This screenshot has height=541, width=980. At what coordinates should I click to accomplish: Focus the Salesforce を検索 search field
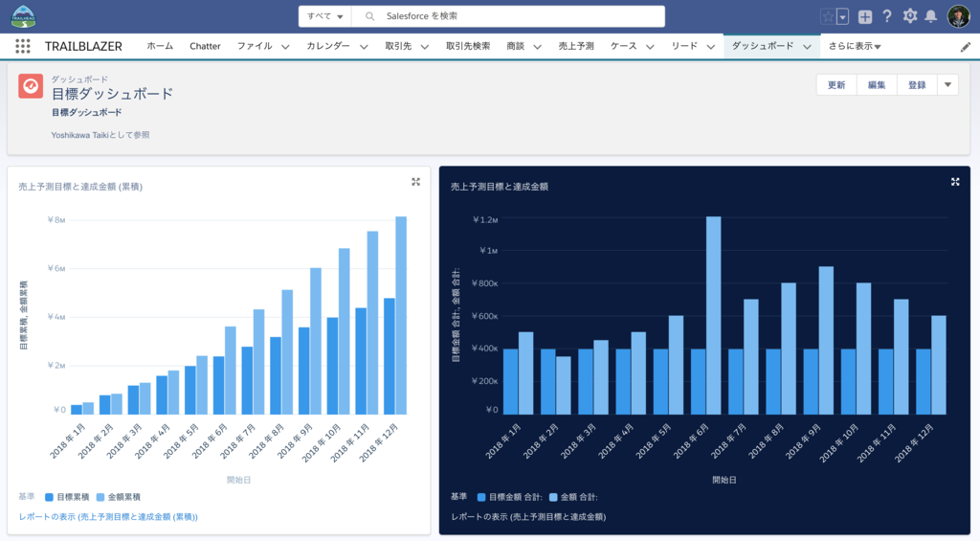pyautogui.click(x=508, y=16)
